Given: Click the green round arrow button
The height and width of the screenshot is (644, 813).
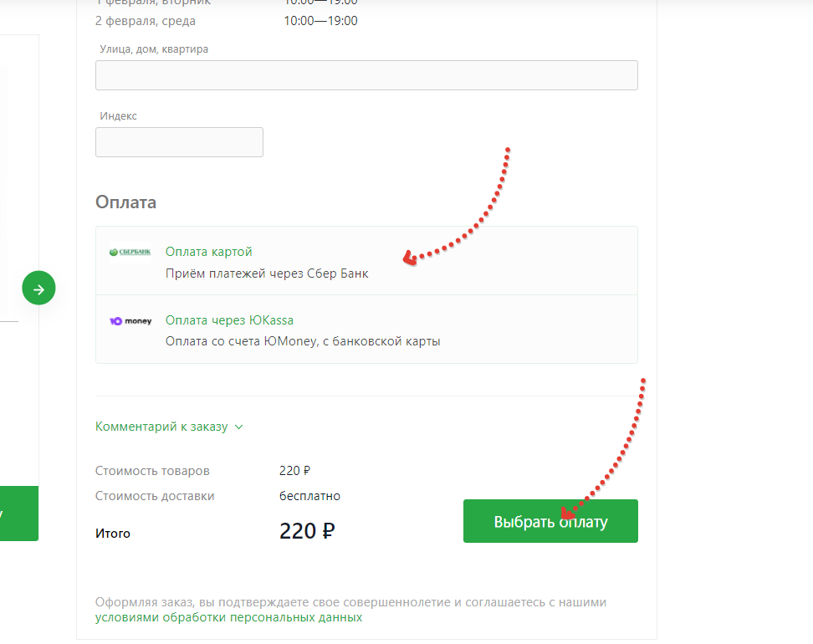Looking at the screenshot, I should 38,288.
